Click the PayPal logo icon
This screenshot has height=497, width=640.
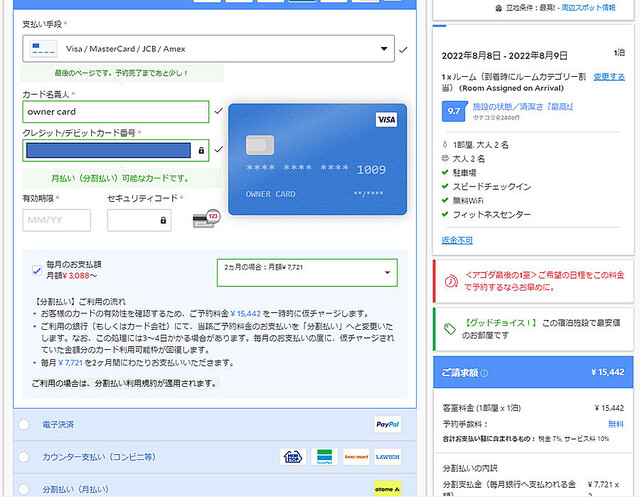point(387,424)
